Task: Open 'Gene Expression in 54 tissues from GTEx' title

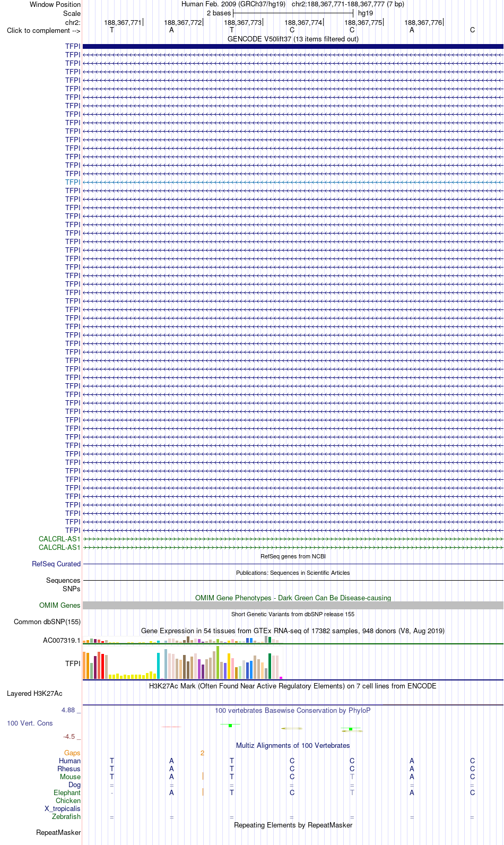Action: click(293, 631)
